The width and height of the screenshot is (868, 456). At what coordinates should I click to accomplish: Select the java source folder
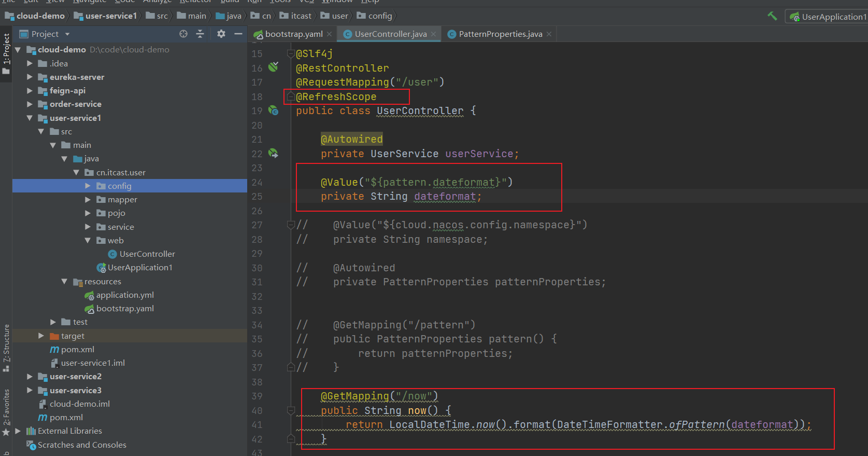[91, 159]
